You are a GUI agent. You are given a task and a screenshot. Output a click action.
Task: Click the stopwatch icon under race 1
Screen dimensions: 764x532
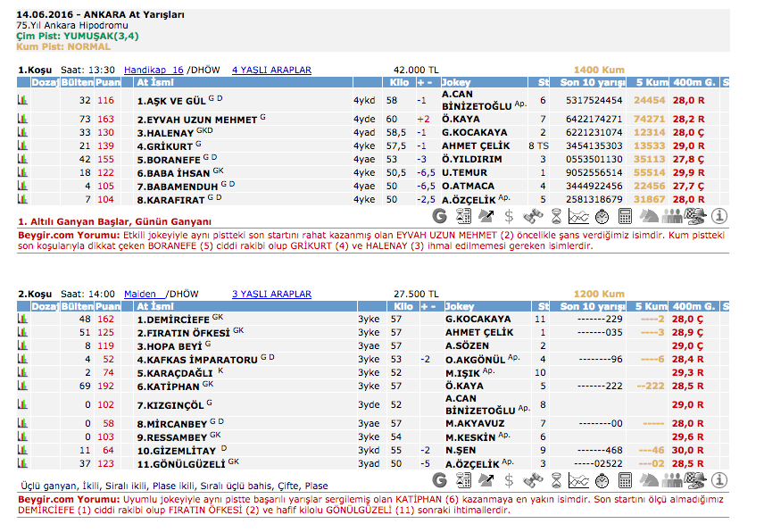click(x=602, y=215)
